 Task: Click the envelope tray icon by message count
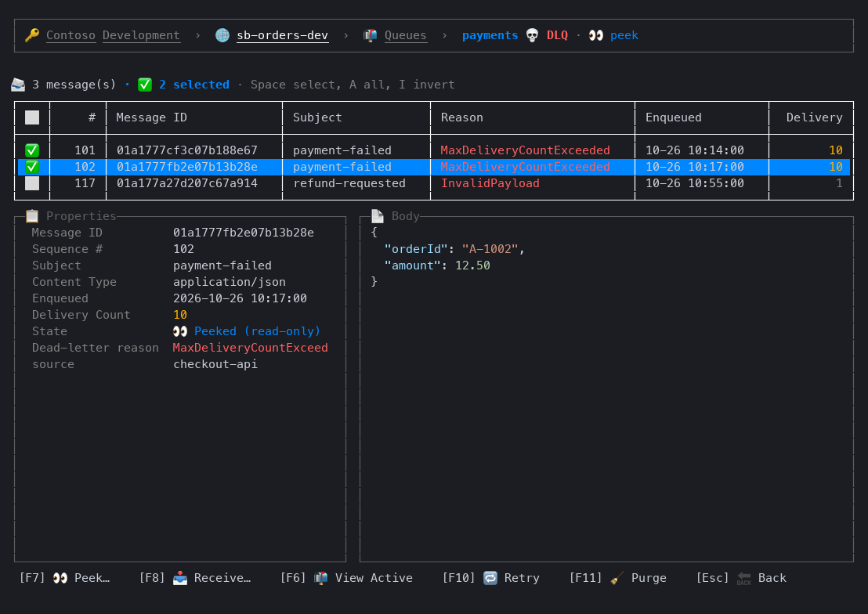coord(18,85)
